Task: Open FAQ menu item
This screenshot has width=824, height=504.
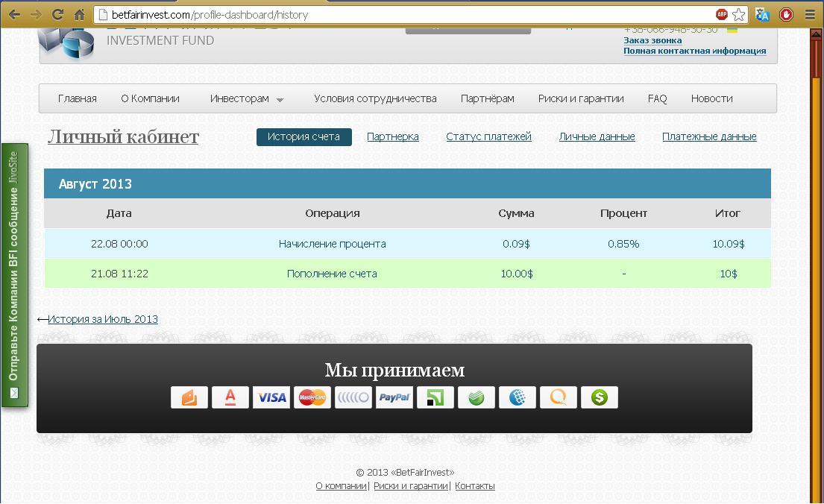Action: point(658,99)
